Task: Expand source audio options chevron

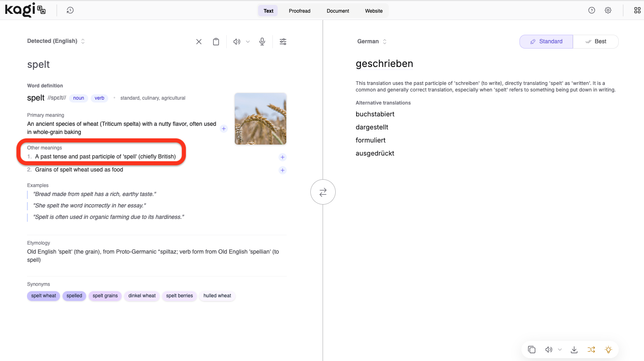Action: tap(248, 42)
